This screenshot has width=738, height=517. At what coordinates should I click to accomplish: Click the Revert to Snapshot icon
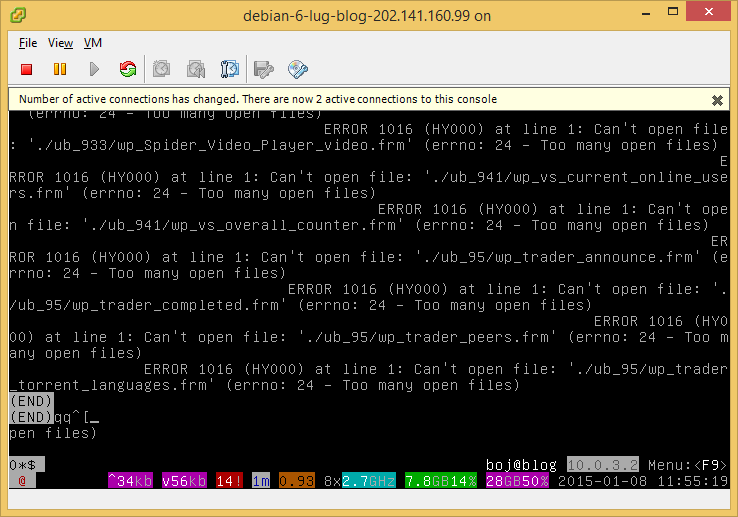click(x=196, y=69)
